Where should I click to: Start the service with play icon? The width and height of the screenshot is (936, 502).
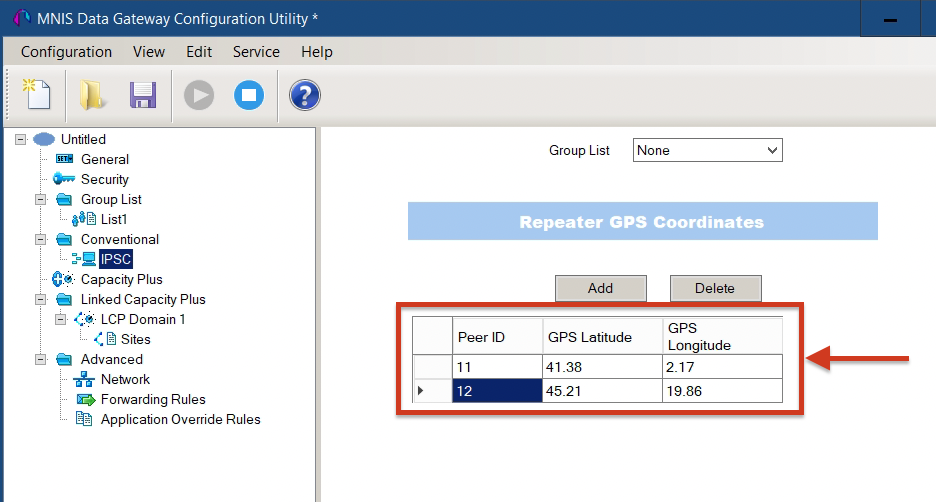(199, 95)
